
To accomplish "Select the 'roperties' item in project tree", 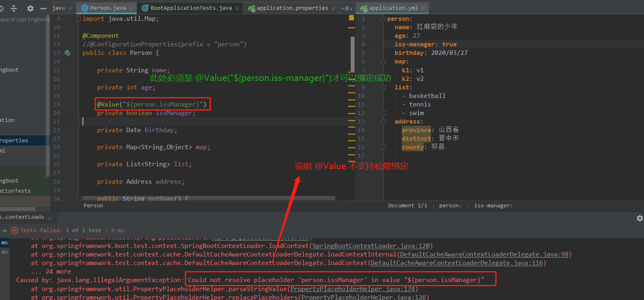I will coord(25,141).
